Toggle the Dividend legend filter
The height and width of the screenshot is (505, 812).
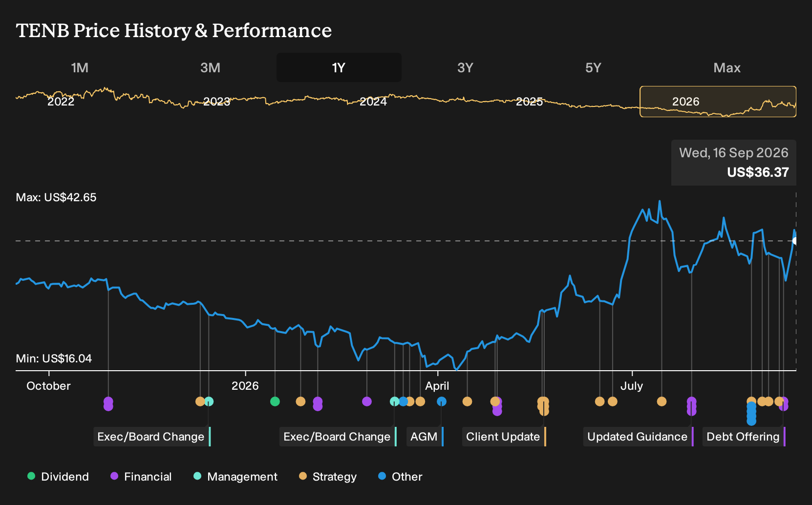click(58, 477)
